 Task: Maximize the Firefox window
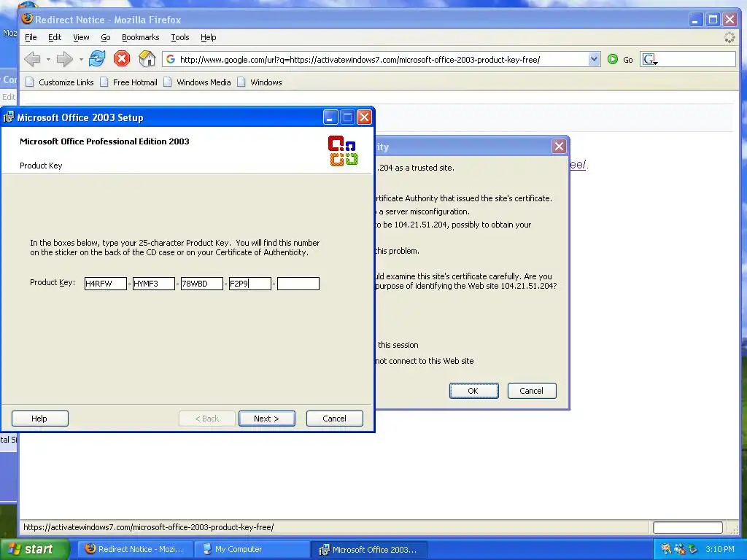click(713, 20)
